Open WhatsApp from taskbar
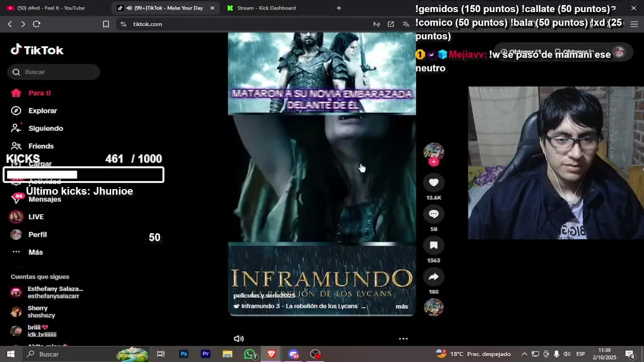The height and width of the screenshot is (362, 644). (250, 354)
